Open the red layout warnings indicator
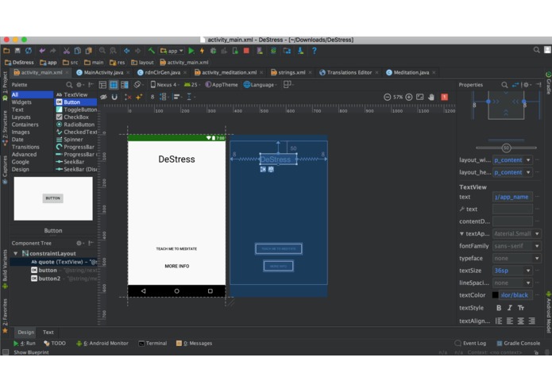Screen dimensions: 552x392 click(x=444, y=97)
